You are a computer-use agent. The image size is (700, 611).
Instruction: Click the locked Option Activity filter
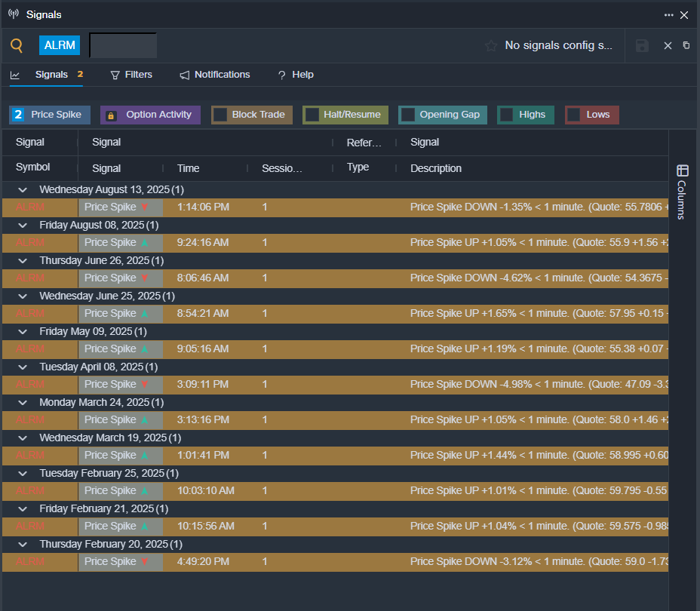pyautogui.click(x=150, y=115)
